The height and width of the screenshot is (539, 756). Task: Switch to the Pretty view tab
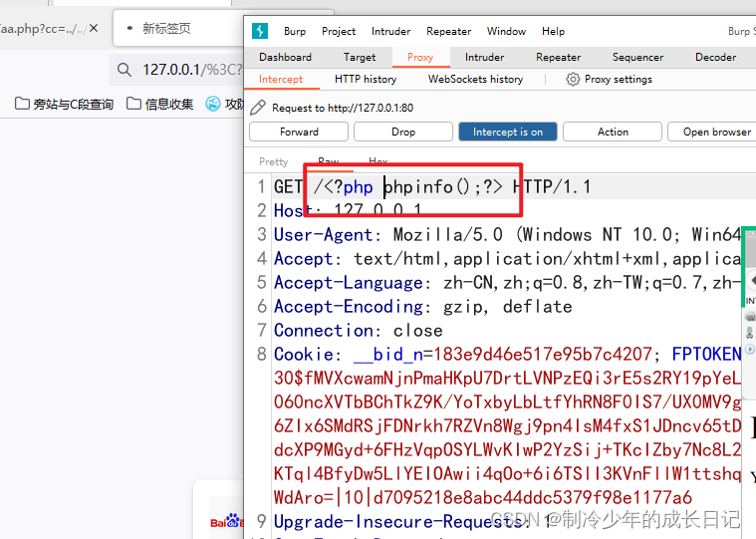point(273,161)
